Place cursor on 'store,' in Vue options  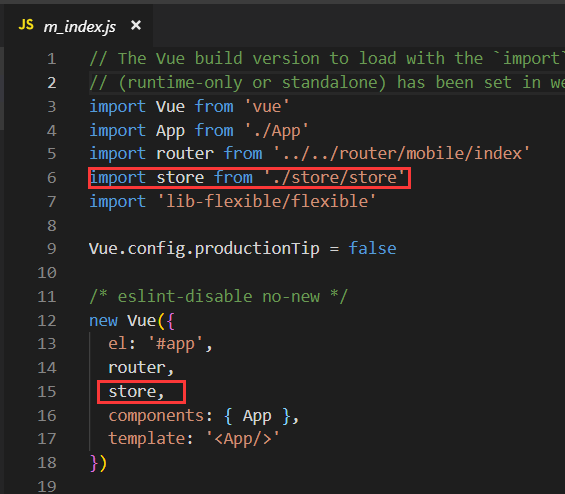pyautogui.click(x=137, y=392)
